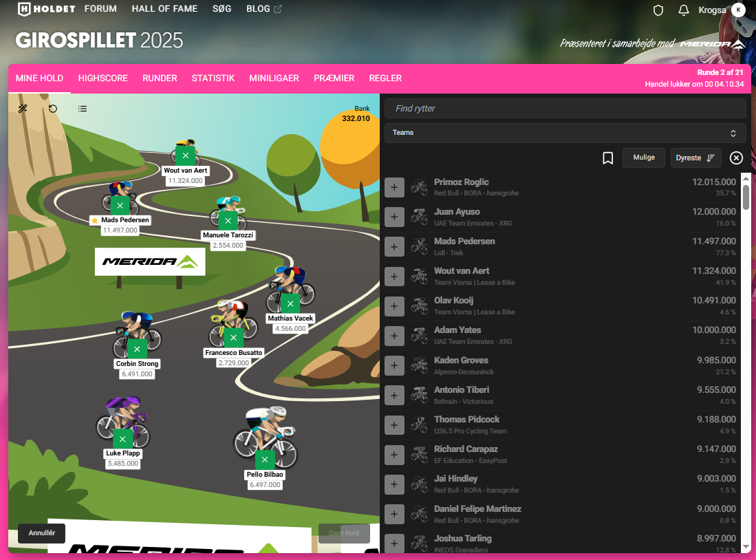
Task: Open the SØG page
Action: (x=222, y=9)
